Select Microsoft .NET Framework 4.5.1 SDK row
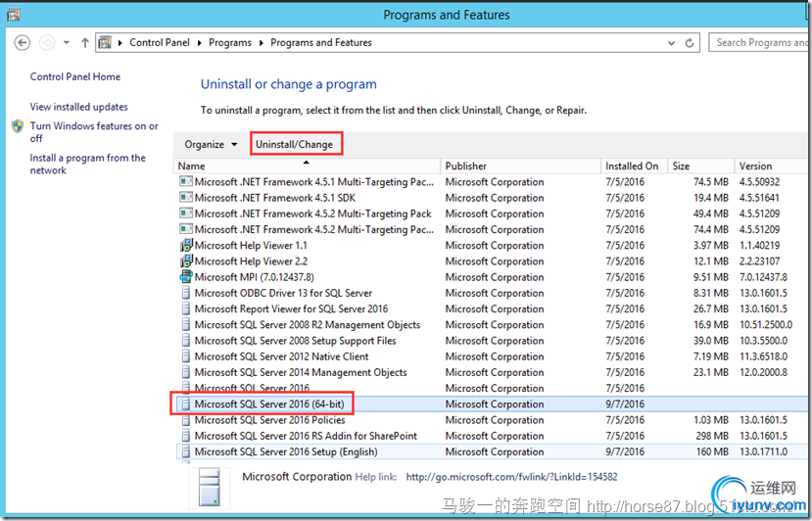This screenshot has height=521, width=812. (491, 198)
